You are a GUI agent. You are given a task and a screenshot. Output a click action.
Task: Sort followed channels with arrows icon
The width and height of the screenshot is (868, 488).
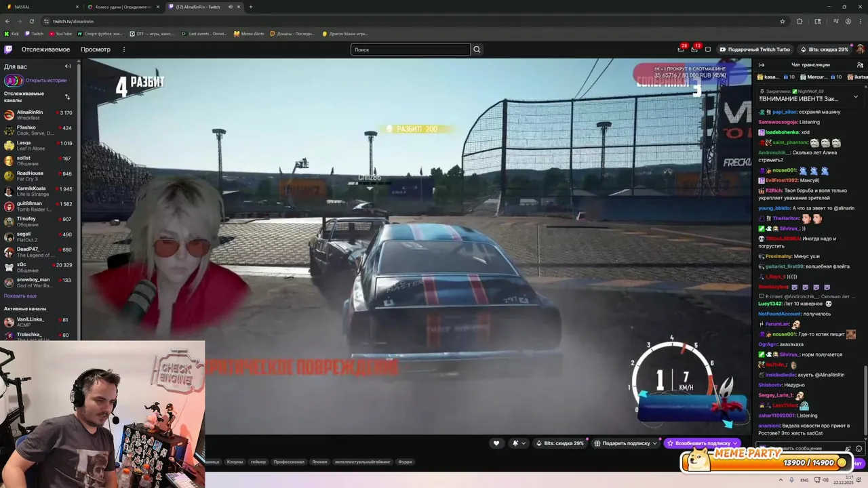coord(67,97)
